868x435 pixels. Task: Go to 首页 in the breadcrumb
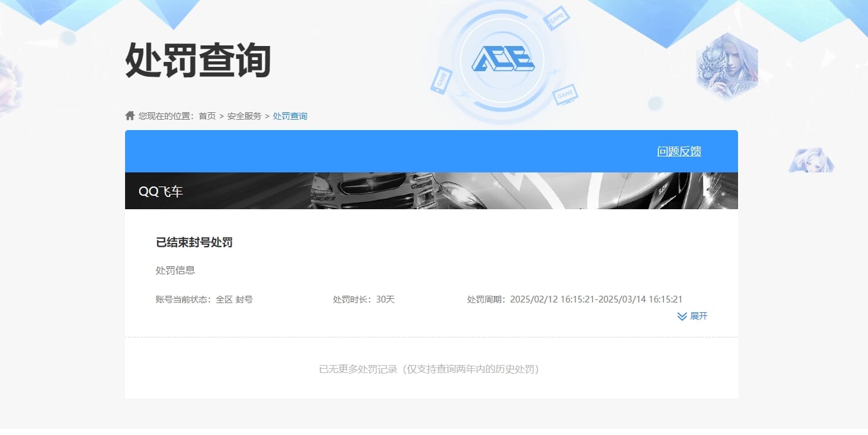click(207, 116)
